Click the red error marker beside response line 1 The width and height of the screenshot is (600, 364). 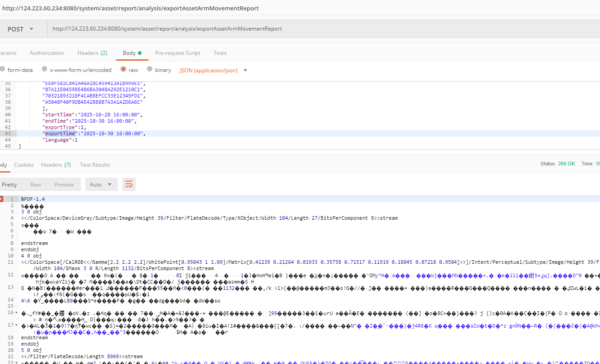pyautogui.click(x=1, y=199)
